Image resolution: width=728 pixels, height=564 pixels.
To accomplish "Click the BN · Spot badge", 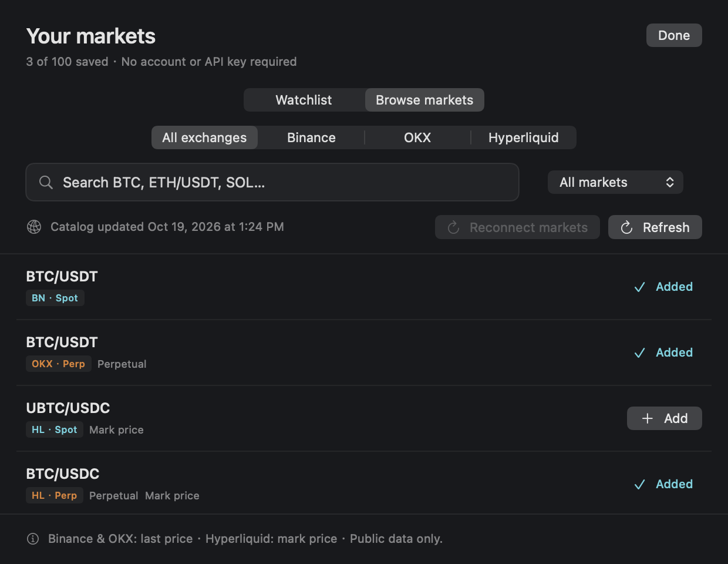I will click(x=55, y=298).
